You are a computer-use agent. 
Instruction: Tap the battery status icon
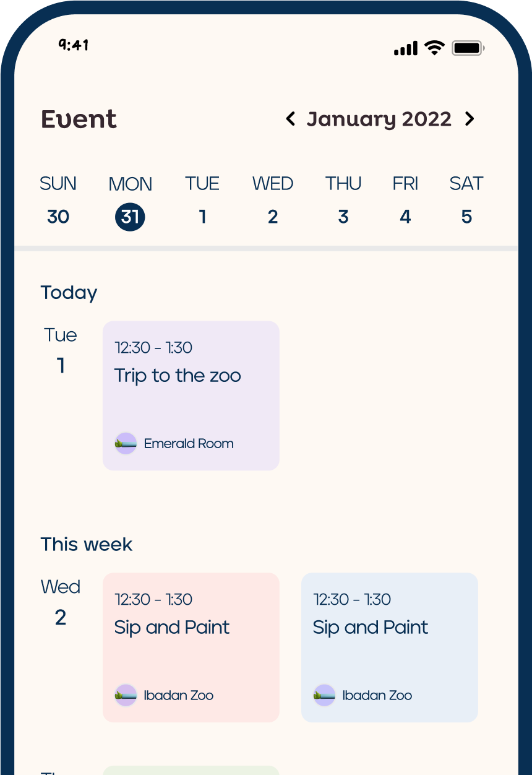coord(467,48)
